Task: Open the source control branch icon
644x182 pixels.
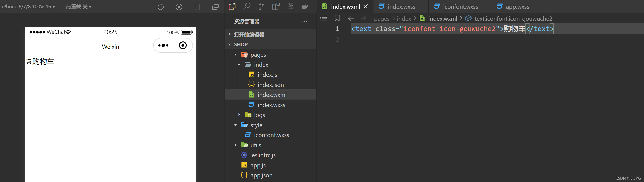Action: tap(261, 6)
